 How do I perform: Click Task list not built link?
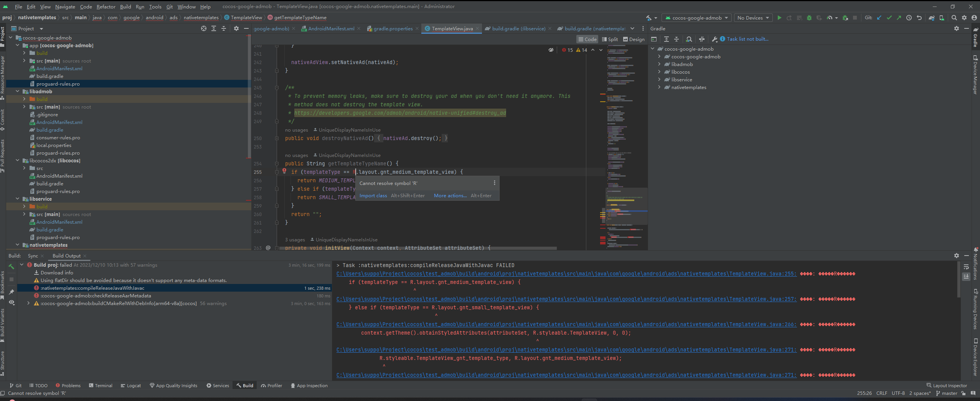tap(747, 39)
